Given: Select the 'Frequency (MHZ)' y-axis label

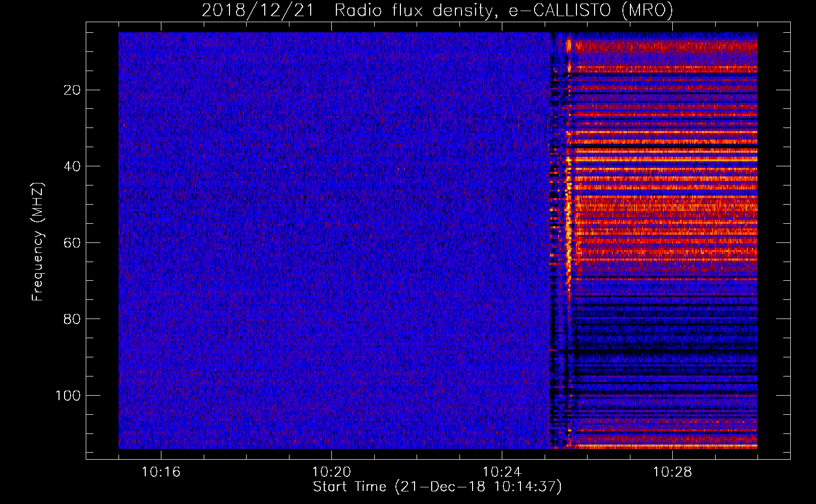Looking at the screenshot, I should pyautogui.click(x=38, y=241).
